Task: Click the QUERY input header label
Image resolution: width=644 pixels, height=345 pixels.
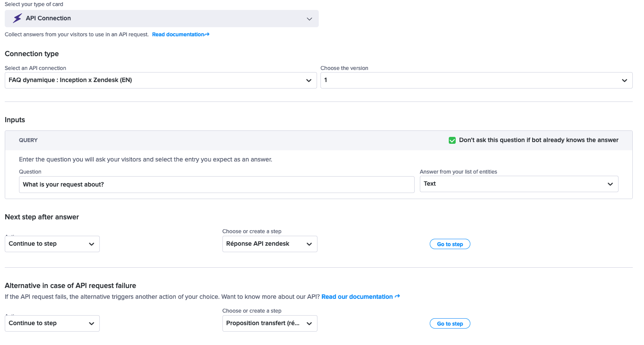Action: (29, 140)
